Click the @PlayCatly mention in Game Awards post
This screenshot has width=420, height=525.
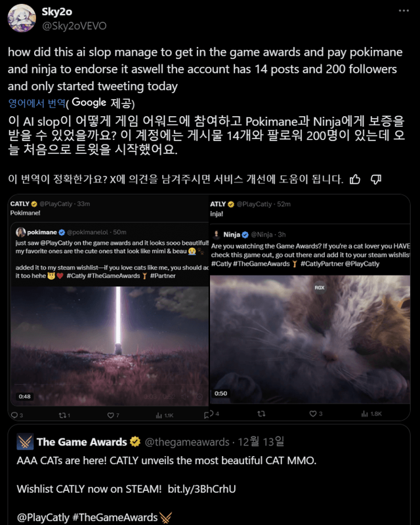(x=43, y=517)
